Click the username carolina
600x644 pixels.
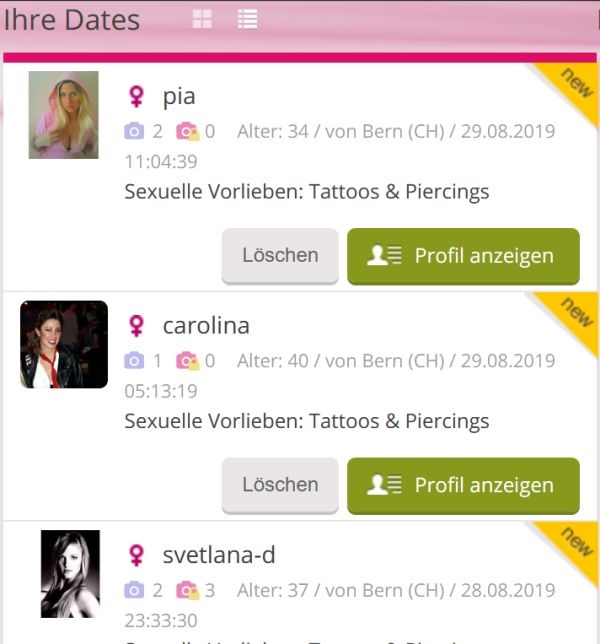point(206,326)
